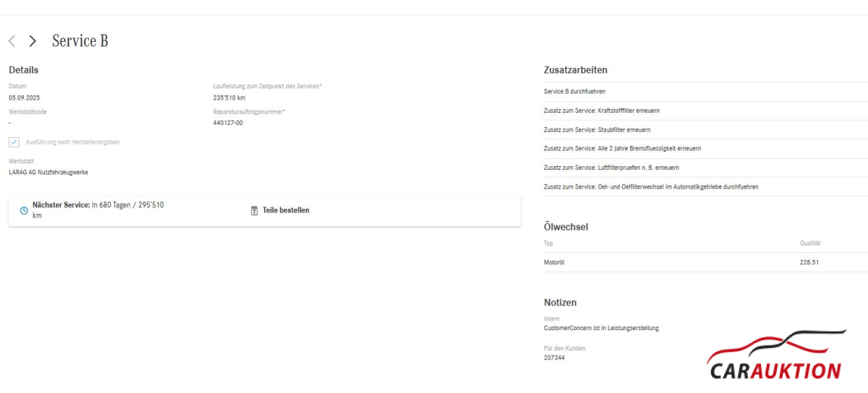Screen dimensions: 868x393
Task: Click the Reparaturauftragsnummer value 440127-00
Action: click(228, 123)
